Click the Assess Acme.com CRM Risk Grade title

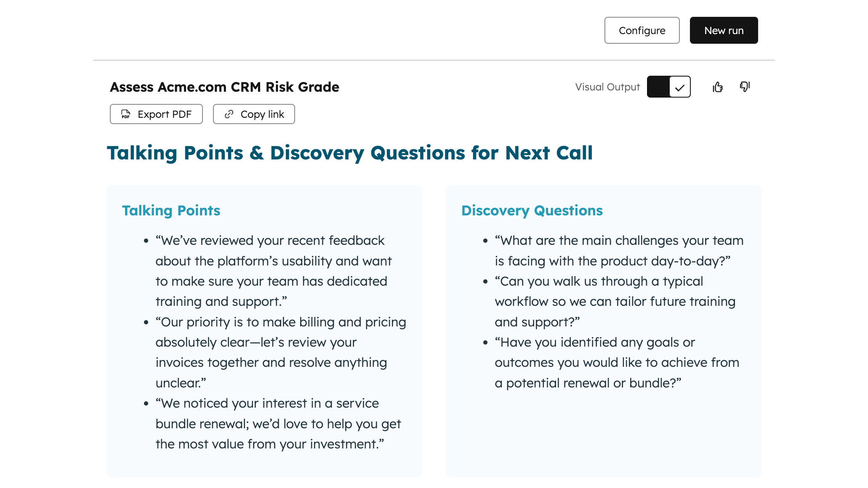(224, 87)
